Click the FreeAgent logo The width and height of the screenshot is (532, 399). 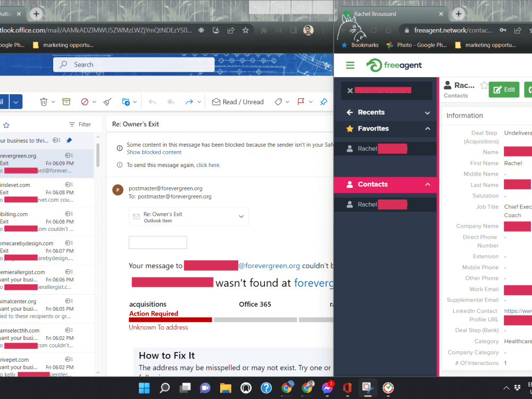point(394,65)
